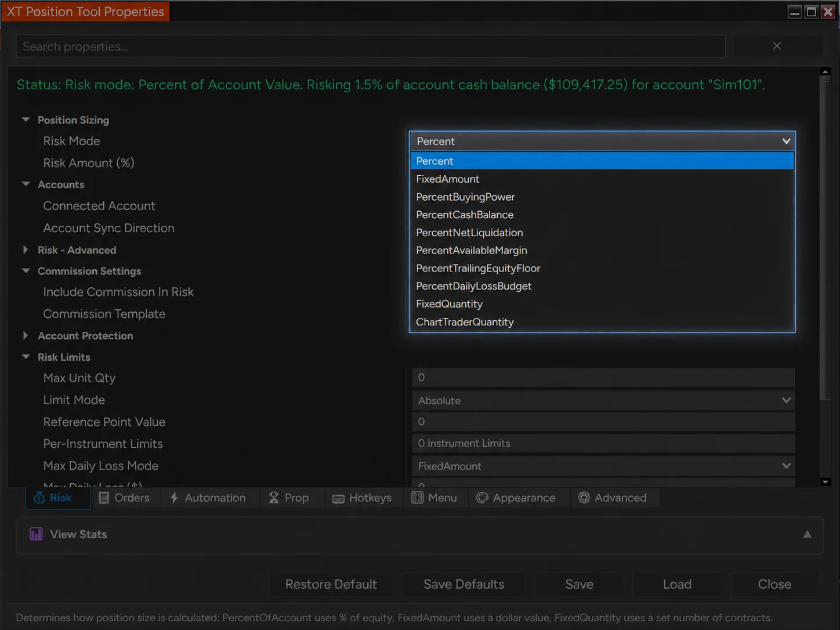
Task: Select Account Sync Direction property
Action: click(108, 228)
